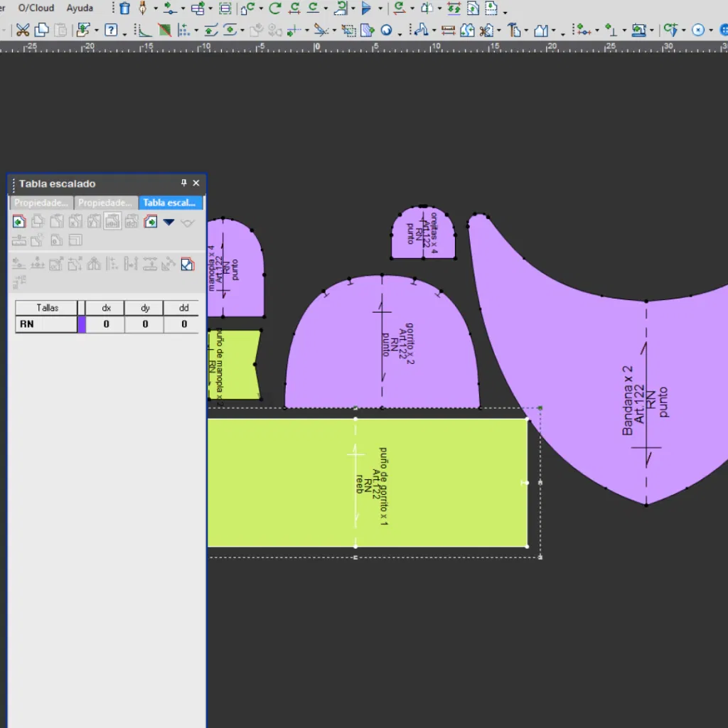Screen dimensions: 728x728
Task: Click the green left-arrow icon in Tabla escalado
Action: tap(19, 222)
